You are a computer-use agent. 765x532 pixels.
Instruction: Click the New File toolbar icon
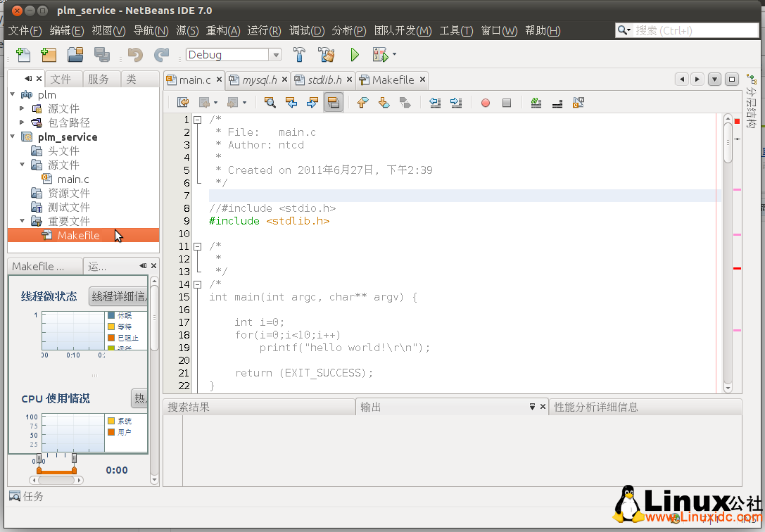(23, 55)
